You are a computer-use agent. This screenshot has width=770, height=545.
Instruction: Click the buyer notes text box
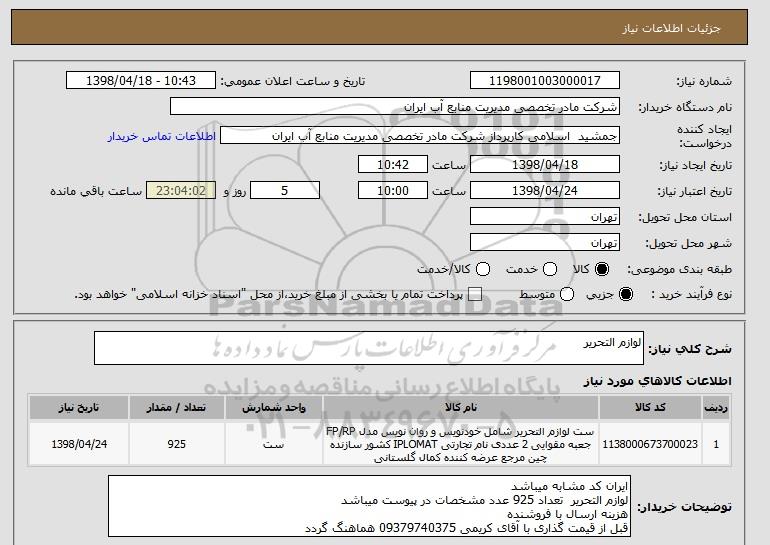(x=369, y=506)
